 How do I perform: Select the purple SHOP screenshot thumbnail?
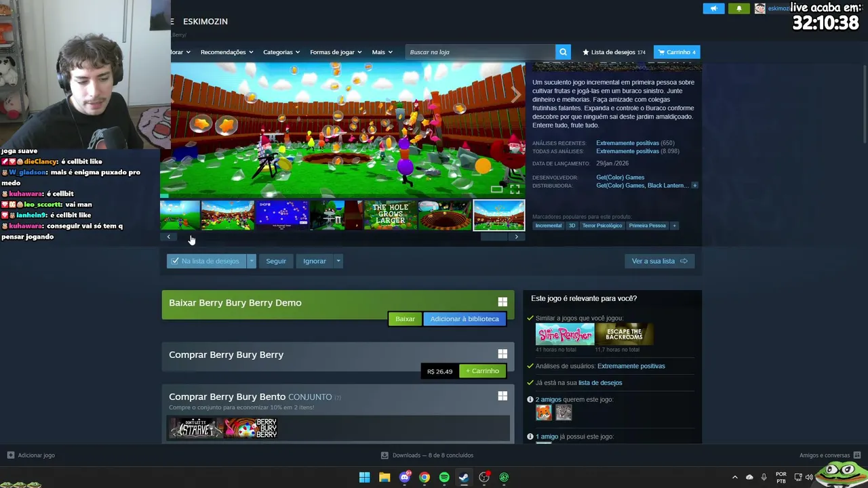(281, 215)
